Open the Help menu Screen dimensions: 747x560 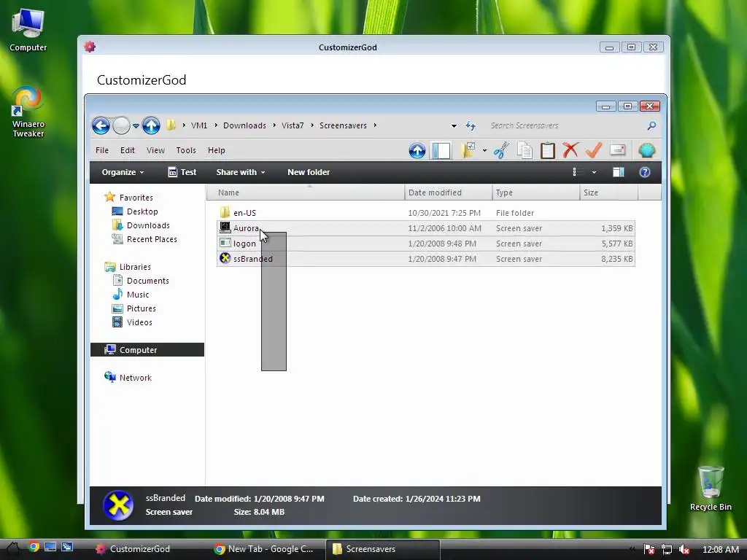pos(216,150)
